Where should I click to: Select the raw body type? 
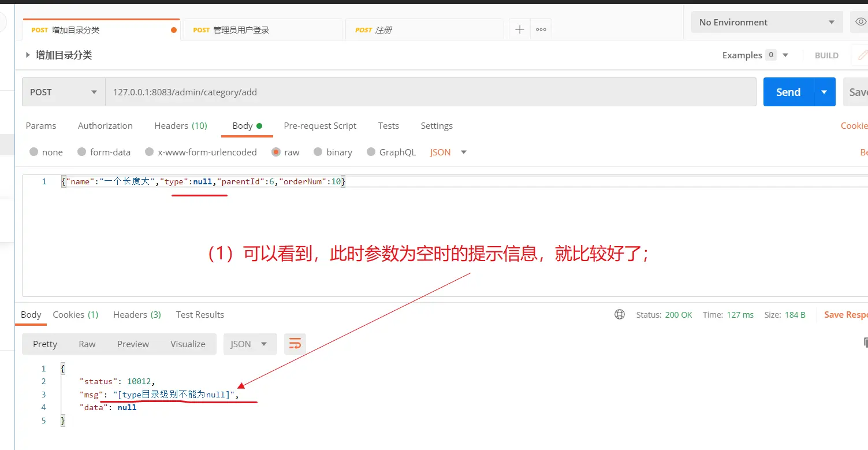pyautogui.click(x=276, y=153)
